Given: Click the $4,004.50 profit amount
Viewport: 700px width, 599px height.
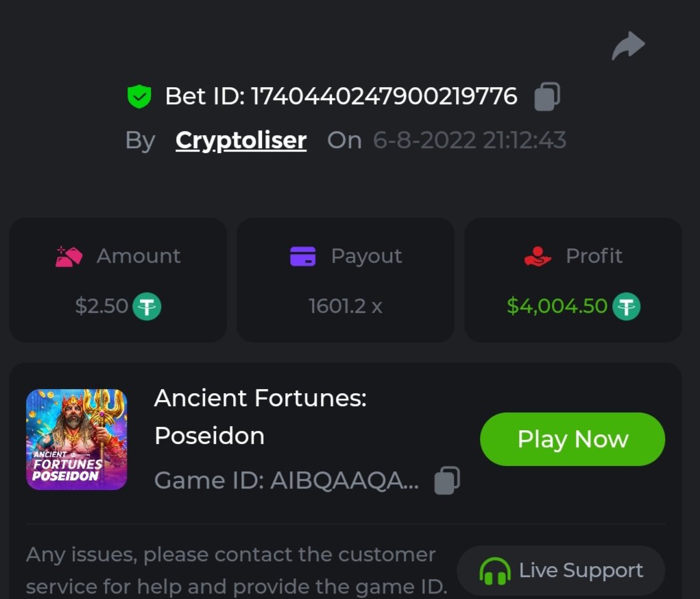Looking at the screenshot, I should [x=557, y=306].
